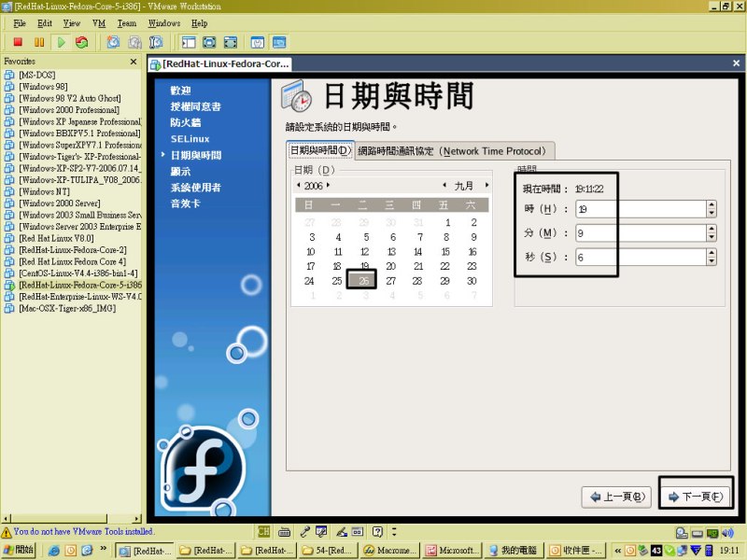Select day 26 in the calendar
747x560 pixels.
tap(364, 281)
